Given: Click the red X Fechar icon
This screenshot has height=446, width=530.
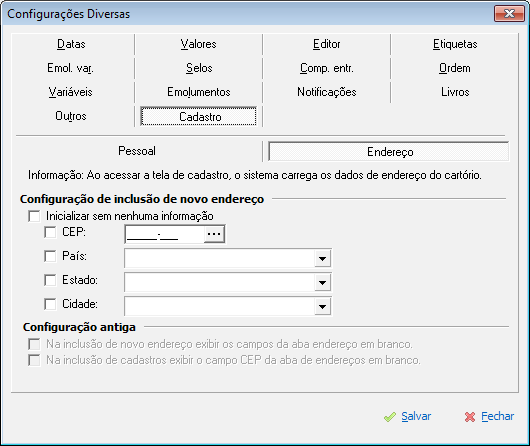Looking at the screenshot, I should [470, 417].
